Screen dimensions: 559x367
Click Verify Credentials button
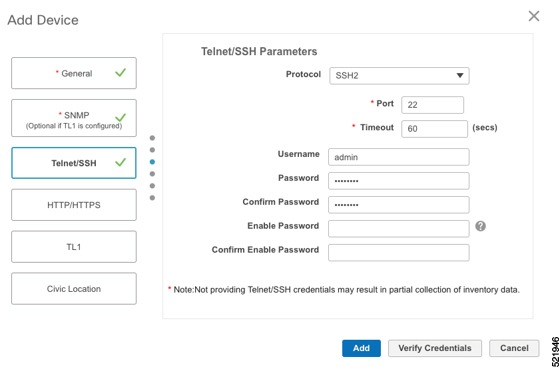point(435,348)
